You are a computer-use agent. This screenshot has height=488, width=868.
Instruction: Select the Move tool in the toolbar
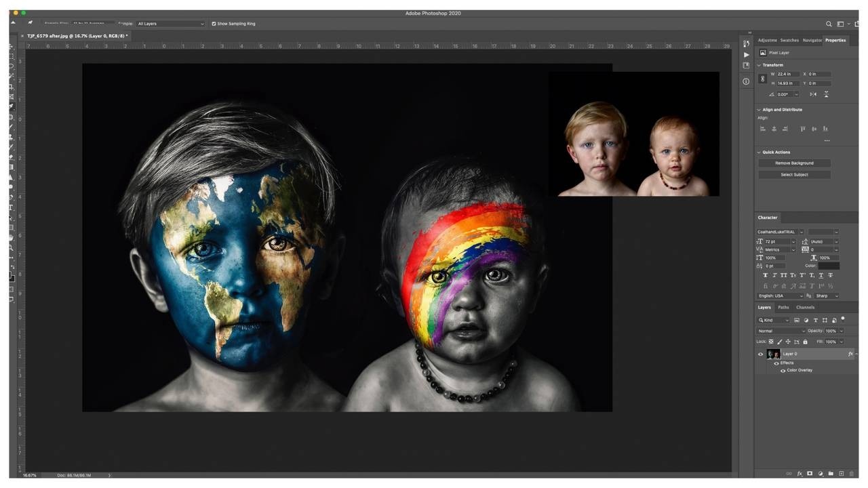click(12, 47)
